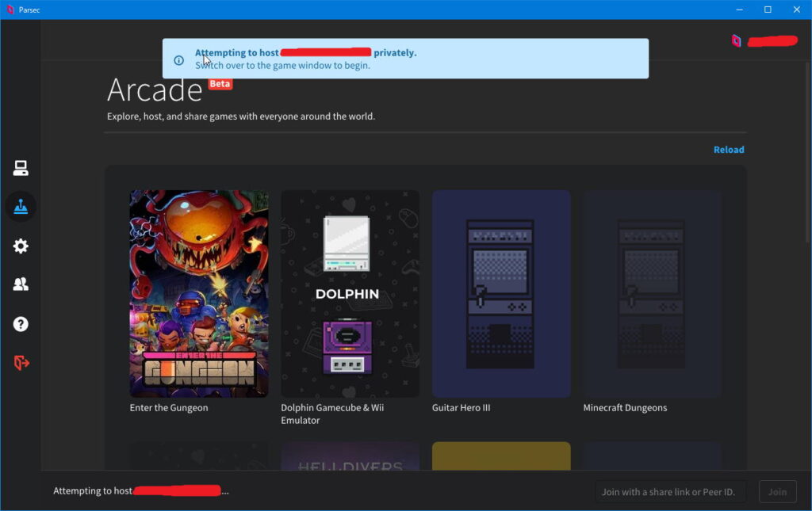
Task: Close the Parsec window
Action: (x=796, y=10)
